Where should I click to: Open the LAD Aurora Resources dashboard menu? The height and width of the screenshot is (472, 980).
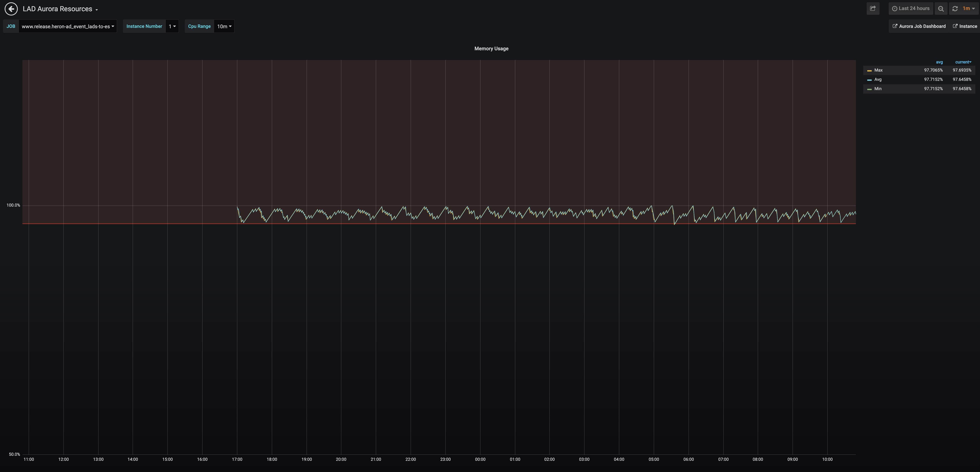tap(60, 9)
